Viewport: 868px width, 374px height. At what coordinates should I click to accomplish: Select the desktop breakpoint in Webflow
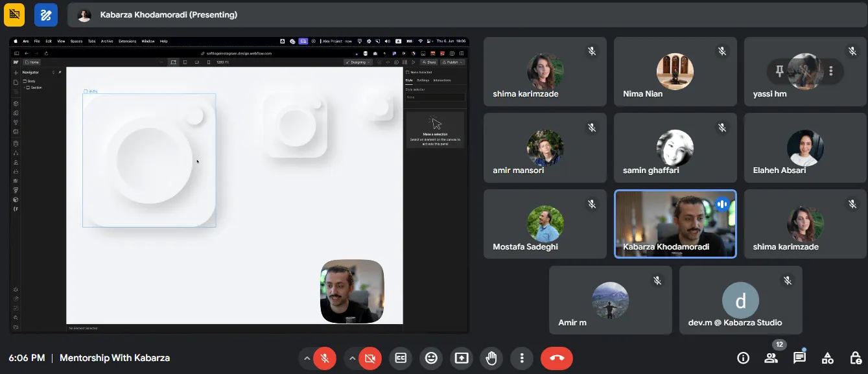pyautogui.click(x=173, y=62)
